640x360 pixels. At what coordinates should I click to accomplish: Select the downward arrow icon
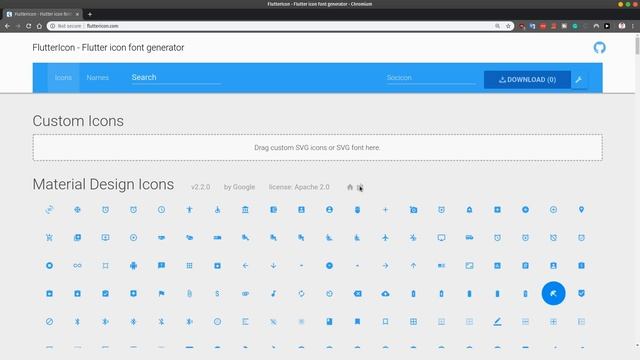pyautogui.click(x=273, y=266)
